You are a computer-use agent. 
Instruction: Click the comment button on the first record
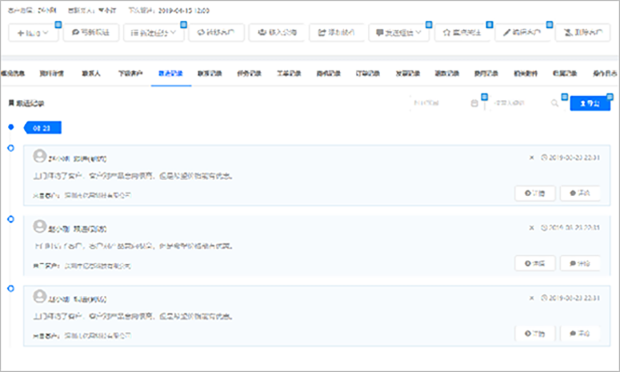coord(580,193)
